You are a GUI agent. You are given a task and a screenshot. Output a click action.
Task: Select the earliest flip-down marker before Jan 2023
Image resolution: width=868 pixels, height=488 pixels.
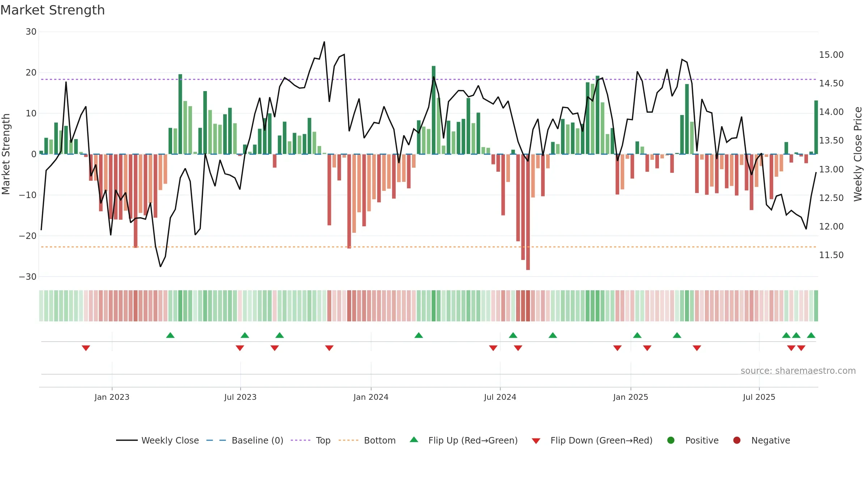(86, 348)
